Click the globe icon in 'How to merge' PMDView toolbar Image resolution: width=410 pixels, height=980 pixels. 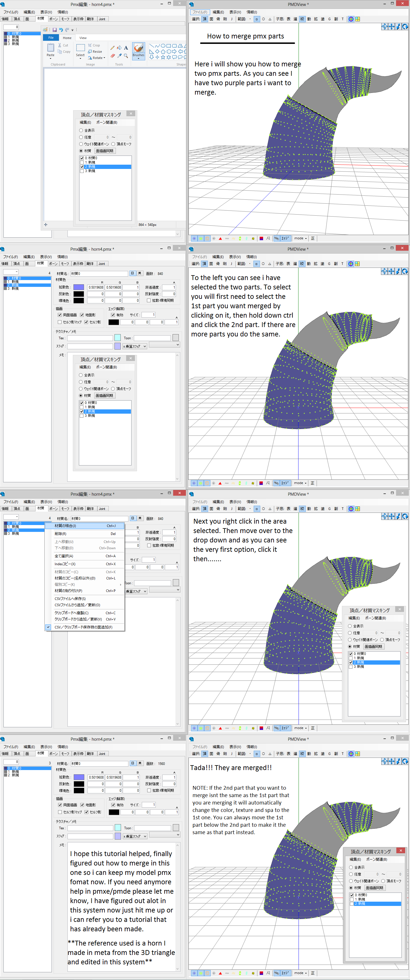click(x=351, y=19)
